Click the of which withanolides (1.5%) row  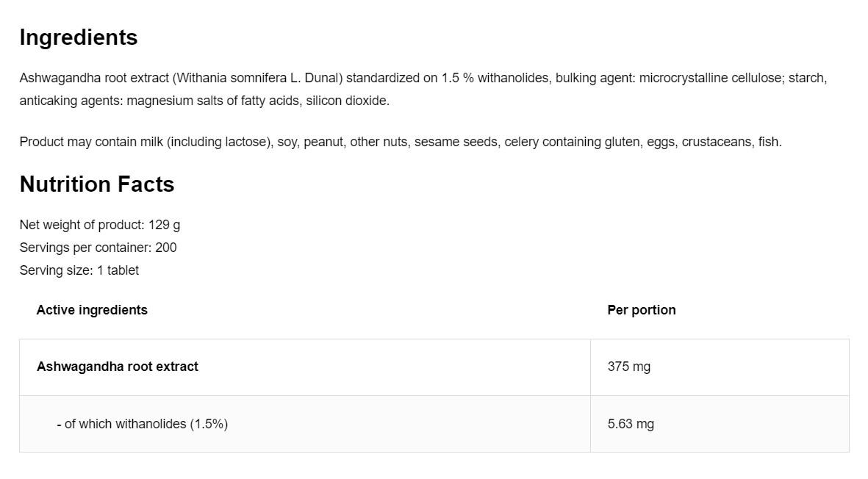434,424
